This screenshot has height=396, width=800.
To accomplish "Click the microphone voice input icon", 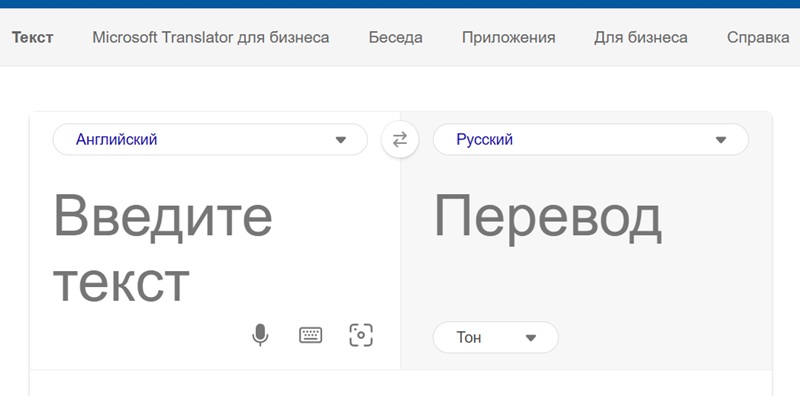I will tap(260, 335).
